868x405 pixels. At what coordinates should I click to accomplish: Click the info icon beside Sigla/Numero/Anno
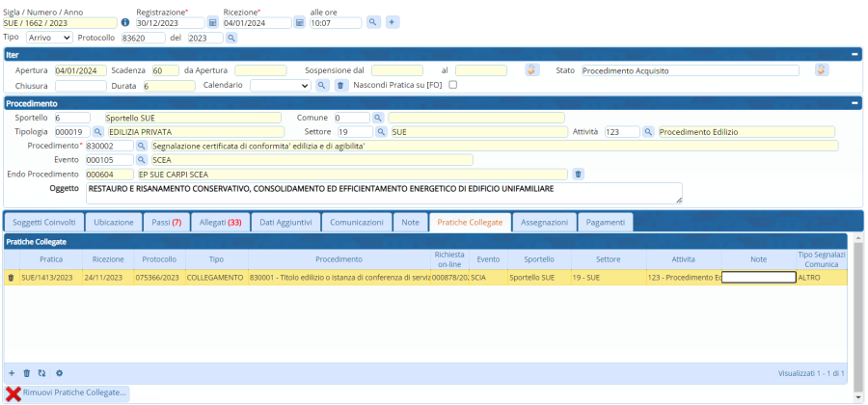[x=124, y=22]
